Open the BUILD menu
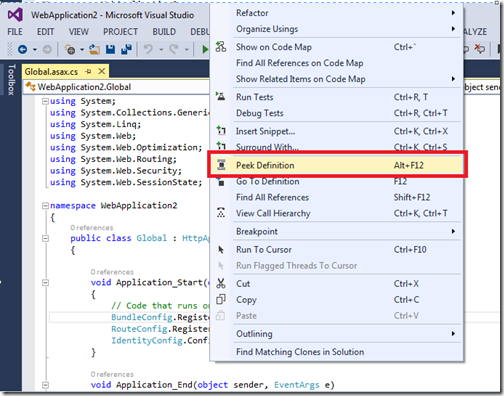Viewport: 504px width, 396px height. point(164,32)
